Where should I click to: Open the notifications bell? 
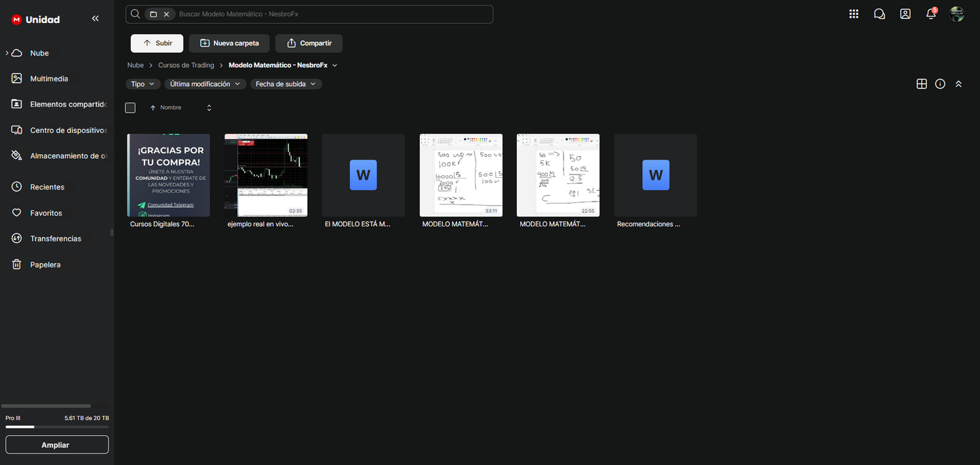[931, 14]
